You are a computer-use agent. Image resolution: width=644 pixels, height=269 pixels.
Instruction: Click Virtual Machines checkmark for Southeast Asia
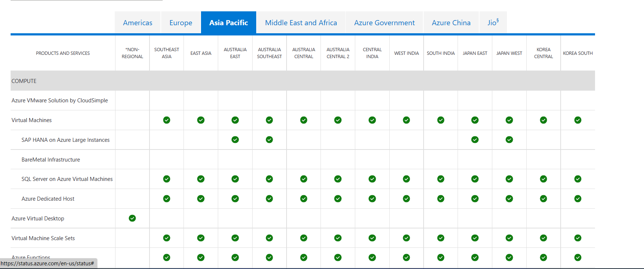167,120
